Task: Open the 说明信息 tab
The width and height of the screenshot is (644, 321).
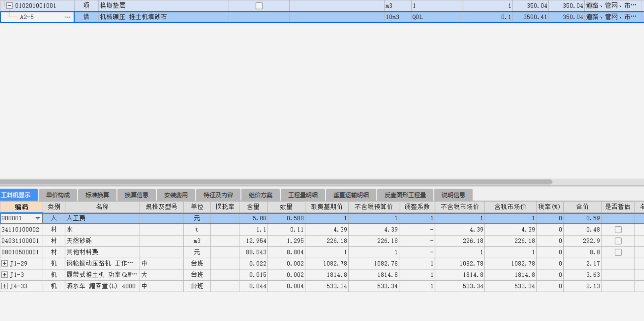Action: tap(453, 195)
